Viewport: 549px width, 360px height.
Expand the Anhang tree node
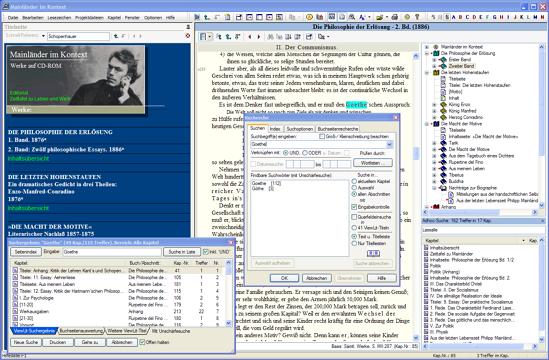click(427, 207)
